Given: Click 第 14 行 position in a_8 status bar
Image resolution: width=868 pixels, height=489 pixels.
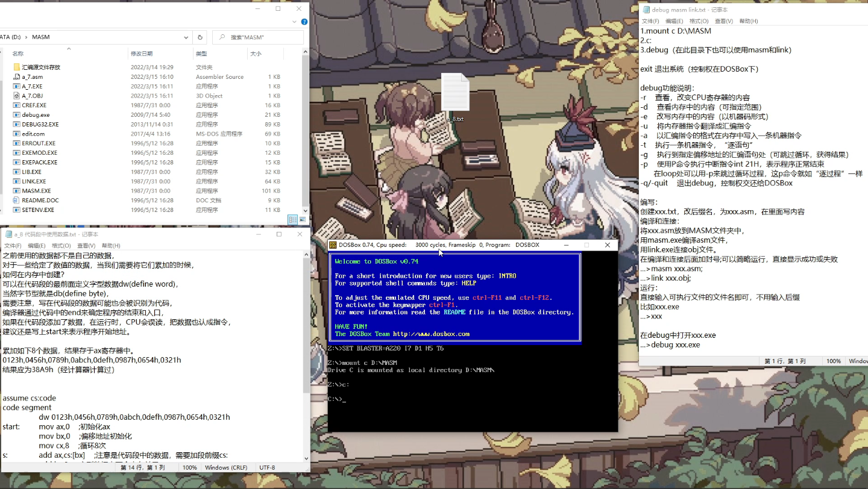Looking at the screenshot, I should pos(143,468).
